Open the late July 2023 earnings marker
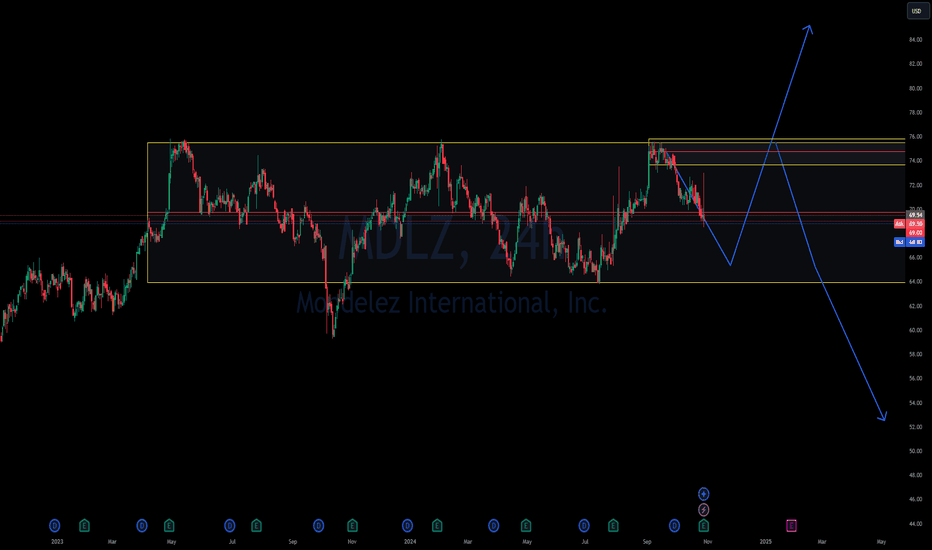 coord(256,526)
